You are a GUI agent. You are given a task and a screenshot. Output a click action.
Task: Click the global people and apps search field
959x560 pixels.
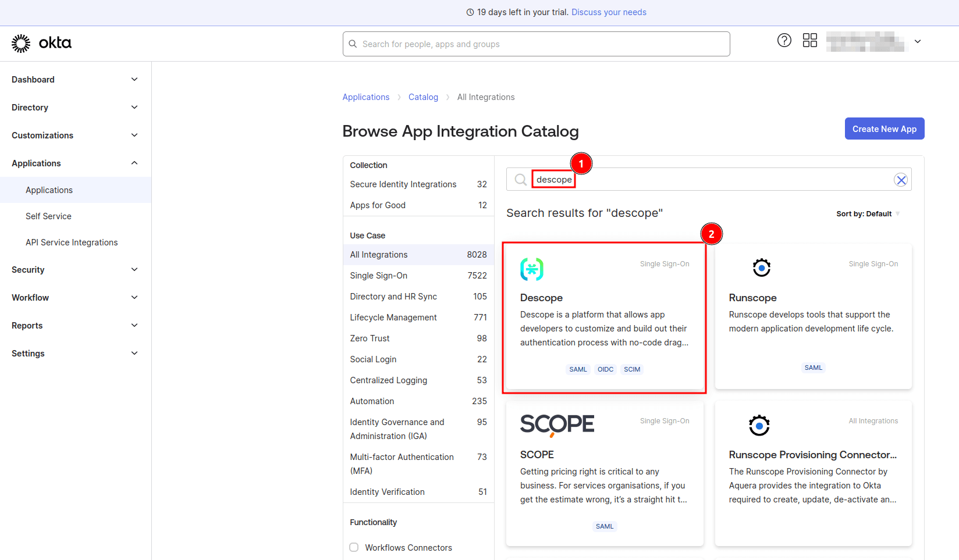[536, 44]
